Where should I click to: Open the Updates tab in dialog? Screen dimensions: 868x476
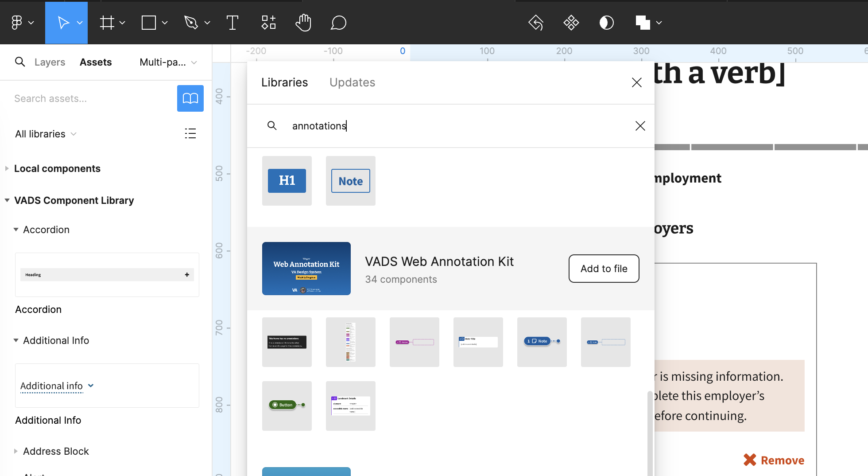click(x=352, y=82)
